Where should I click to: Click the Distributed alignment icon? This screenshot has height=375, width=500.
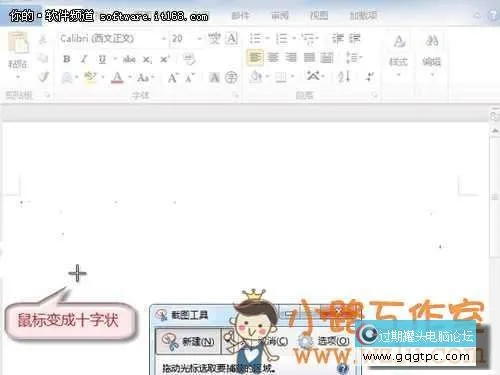327,58
